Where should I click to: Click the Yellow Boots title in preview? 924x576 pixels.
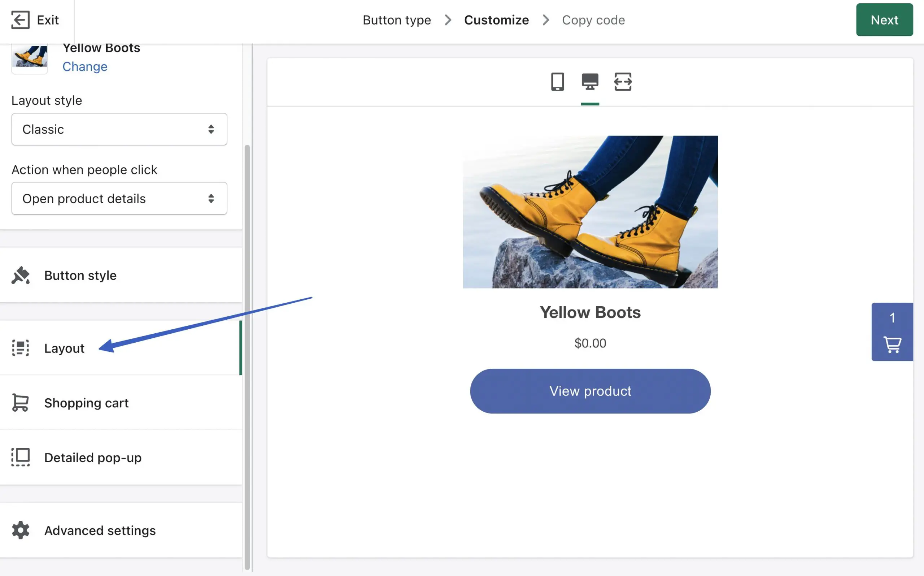(590, 312)
